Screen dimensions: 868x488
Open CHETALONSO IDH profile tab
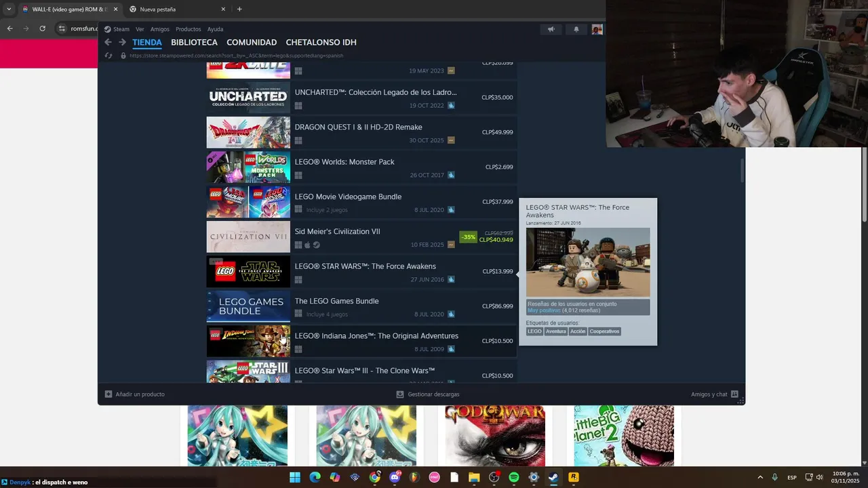coord(321,42)
